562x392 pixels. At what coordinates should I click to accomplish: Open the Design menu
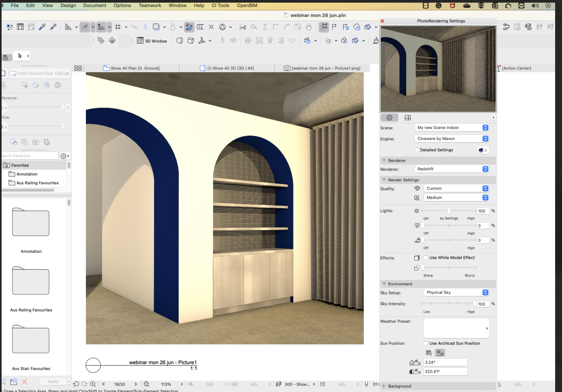click(x=68, y=5)
